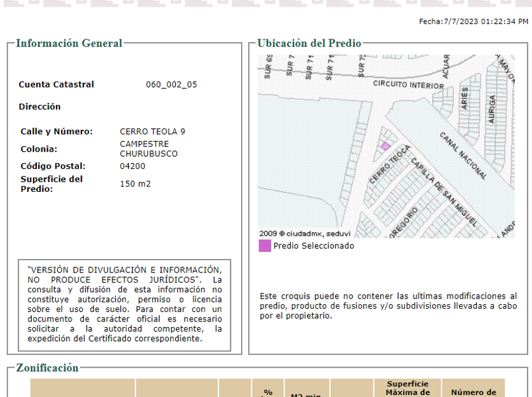This screenshot has width=532, height=397.
Task: Click the CAPILLA DE SAN MIGUEL street label
Action: tap(442, 191)
